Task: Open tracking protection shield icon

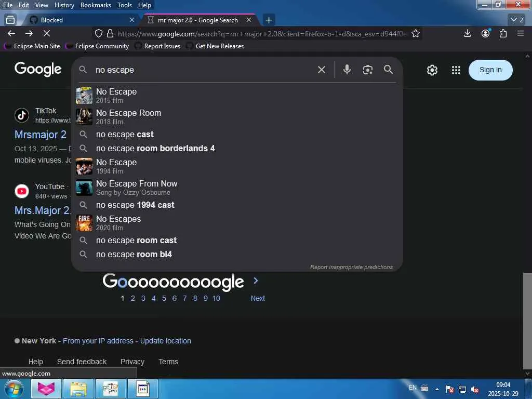Action: (x=98, y=33)
